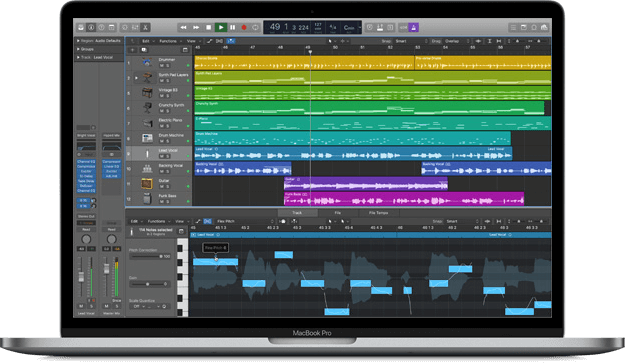
Task: Toggle the Flex button in tracks menu bar
Action: point(220,41)
